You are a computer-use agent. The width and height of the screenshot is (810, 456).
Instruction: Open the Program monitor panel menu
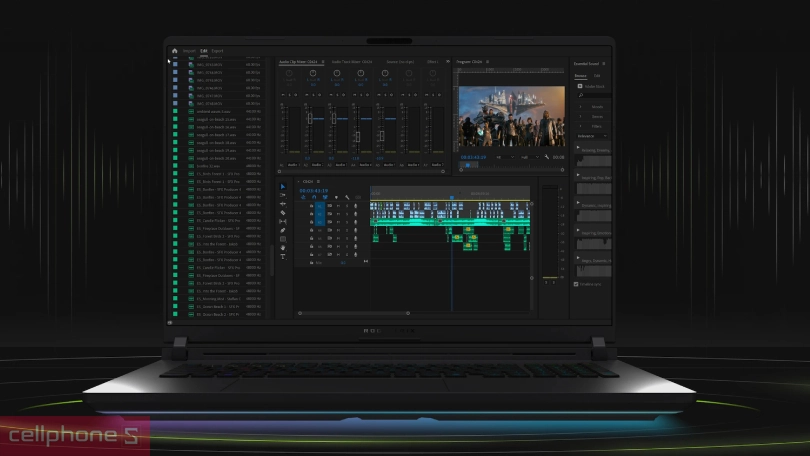coord(487,62)
